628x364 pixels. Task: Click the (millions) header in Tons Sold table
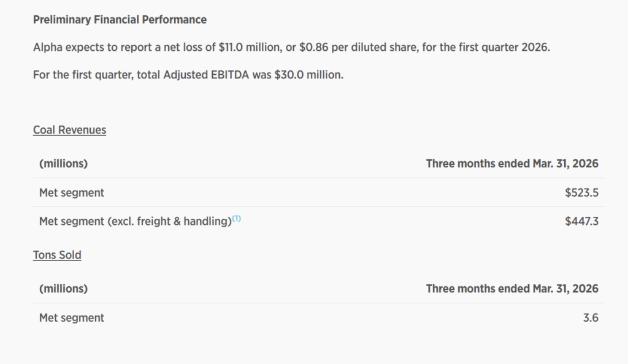63,288
